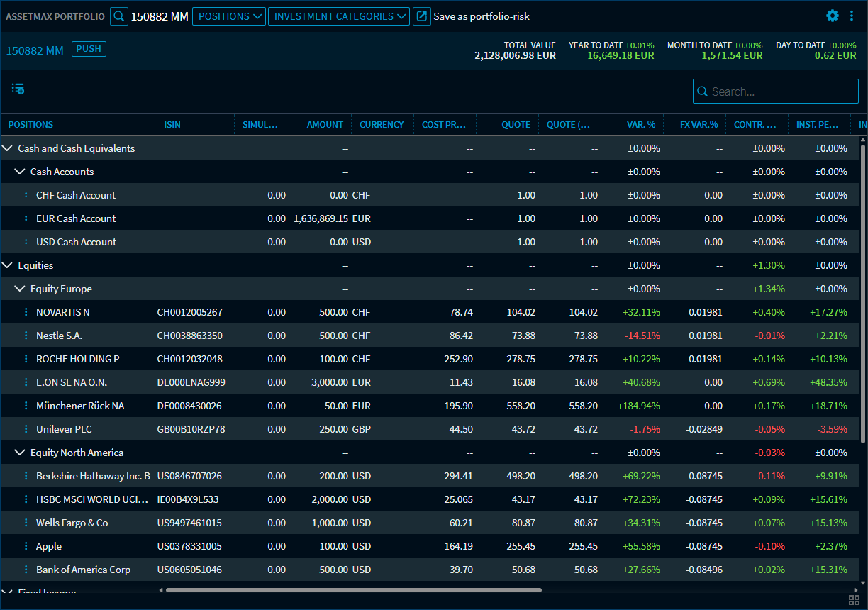Open row options for EUR Cash Account
The image size is (868, 610).
[26, 218]
